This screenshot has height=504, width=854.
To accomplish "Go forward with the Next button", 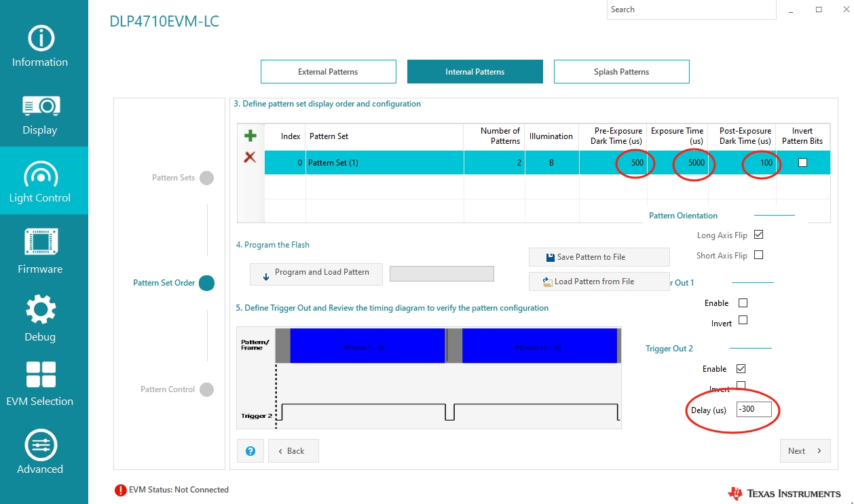I will (x=805, y=451).
